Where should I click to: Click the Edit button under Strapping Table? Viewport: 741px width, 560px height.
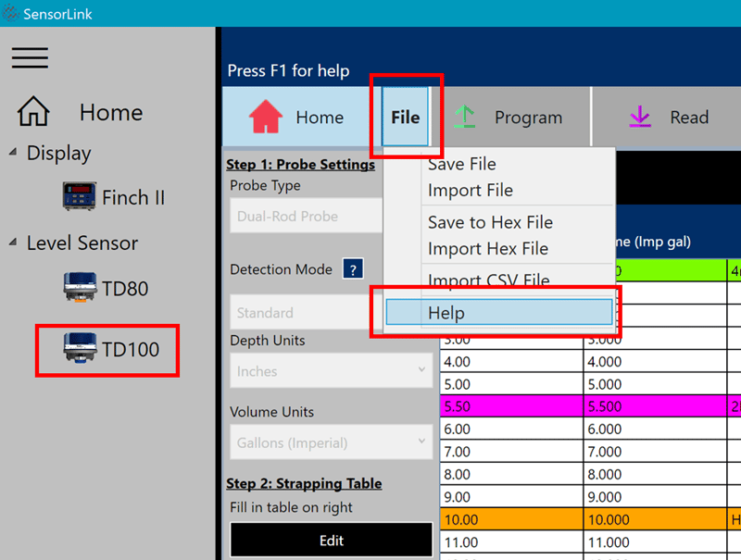(x=331, y=541)
